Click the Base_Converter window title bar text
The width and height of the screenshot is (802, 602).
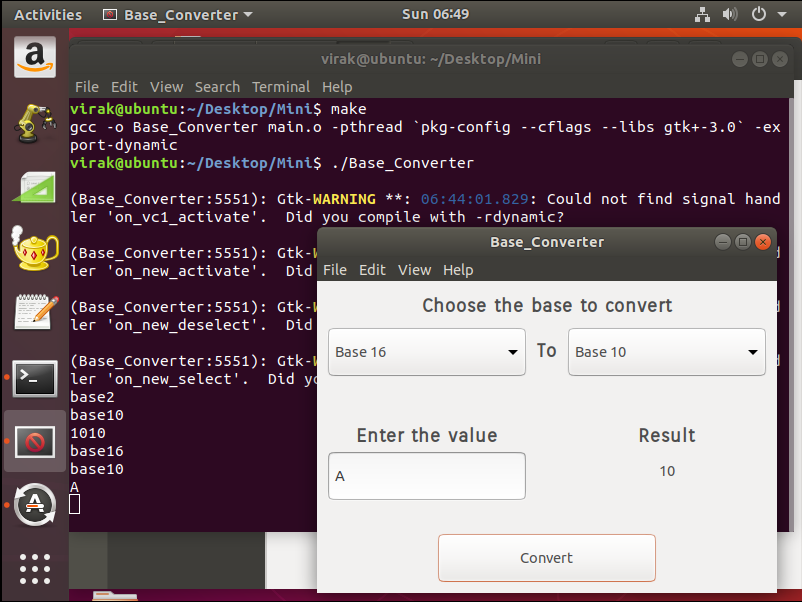(x=547, y=242)
